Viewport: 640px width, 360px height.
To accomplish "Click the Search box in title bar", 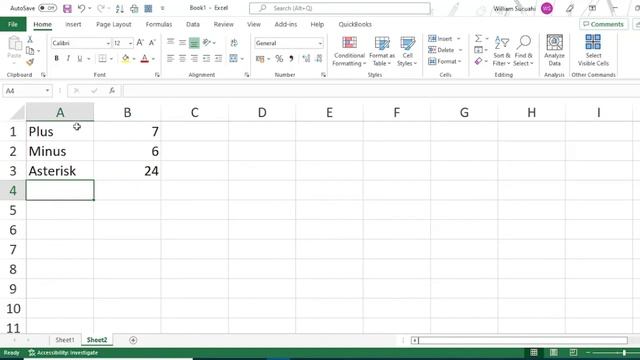I will 340,8.
